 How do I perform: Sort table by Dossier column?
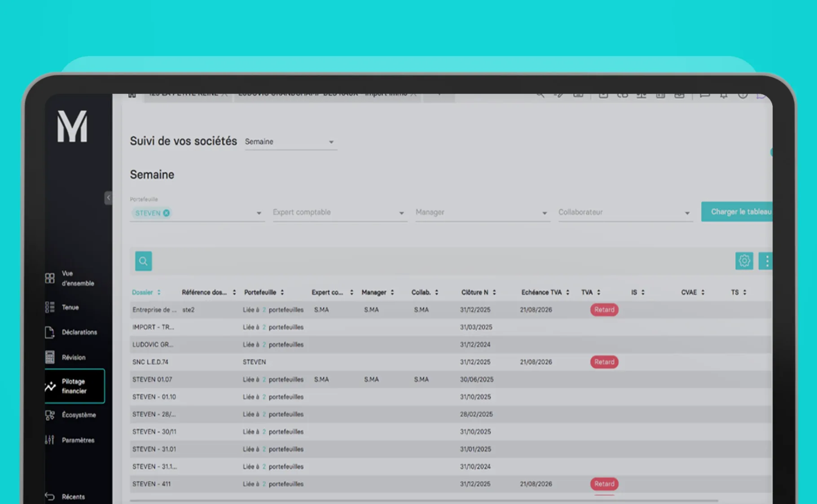pos(146,293)
